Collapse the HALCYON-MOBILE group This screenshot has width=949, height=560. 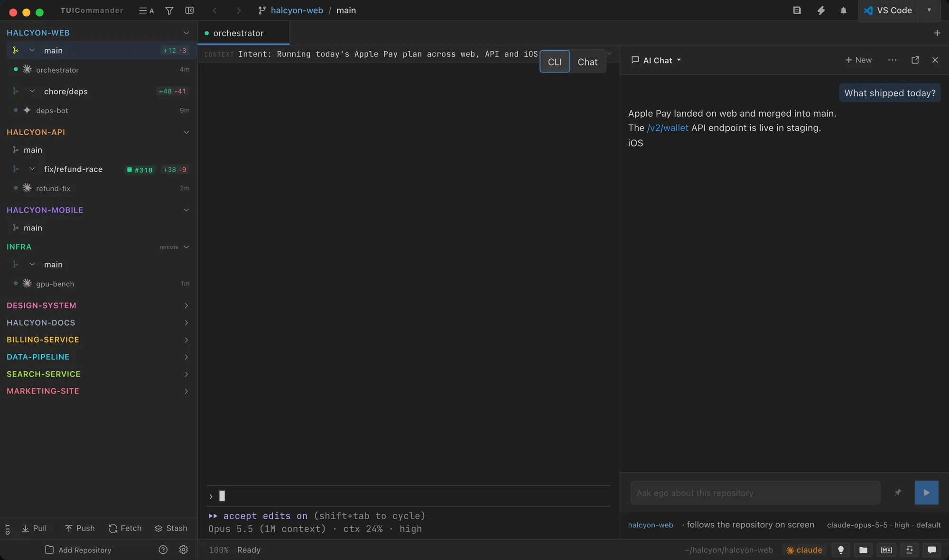[x=186, y=210]
